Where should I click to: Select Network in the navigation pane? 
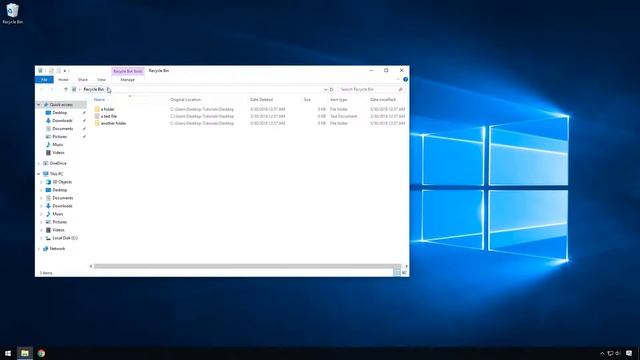click(x=57, y=249)
